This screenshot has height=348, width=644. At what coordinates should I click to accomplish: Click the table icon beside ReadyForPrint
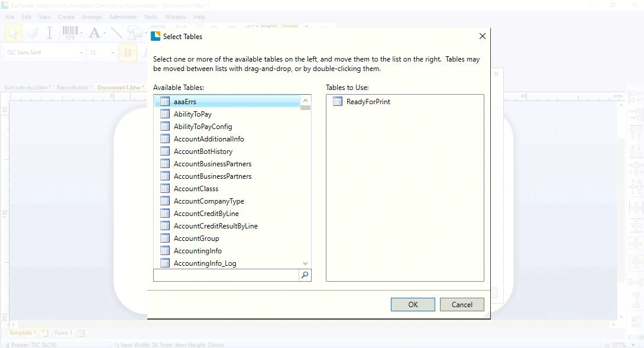tap(338, 101)
